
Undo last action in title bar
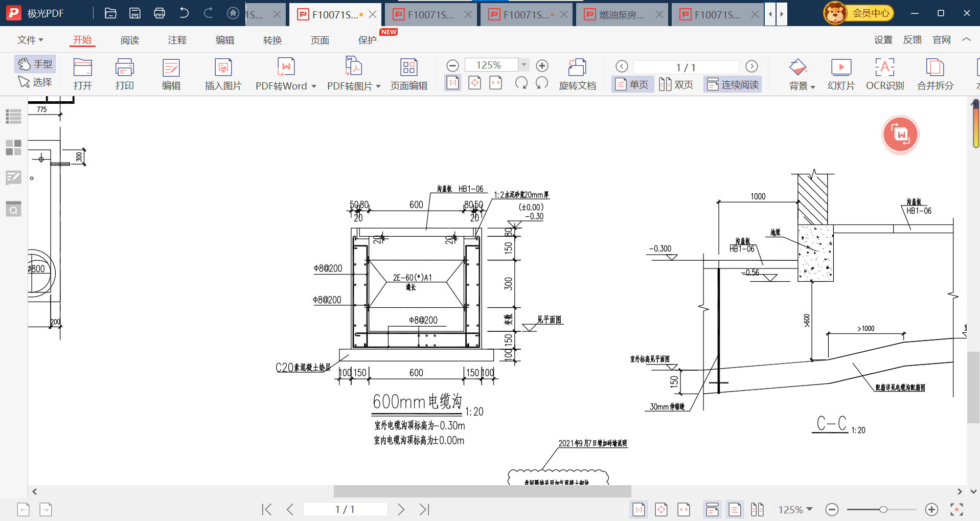(x=184, y=13)
